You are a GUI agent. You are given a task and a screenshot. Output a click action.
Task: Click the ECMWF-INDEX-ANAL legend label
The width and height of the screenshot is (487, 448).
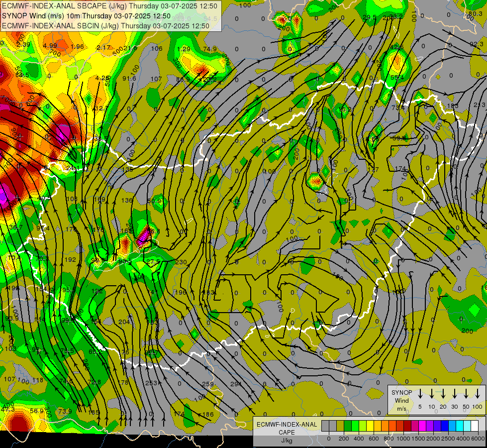[x=287, y=425]
